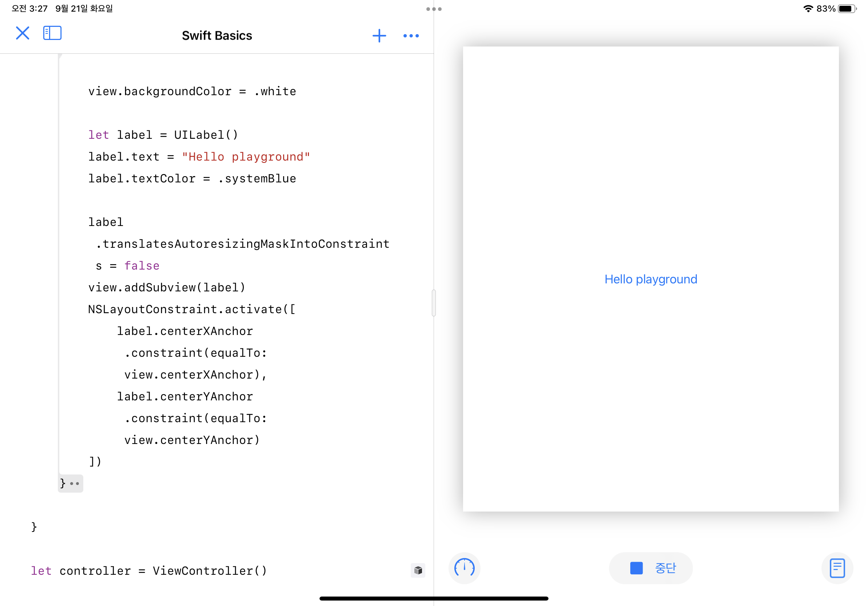Click the let controller = ViewController() line
Viewport: 868px width, 606px height.
149,571
